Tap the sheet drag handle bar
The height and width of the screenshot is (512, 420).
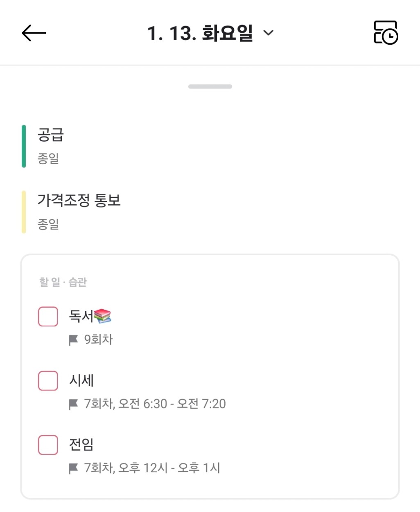click(x=210, y=86)
